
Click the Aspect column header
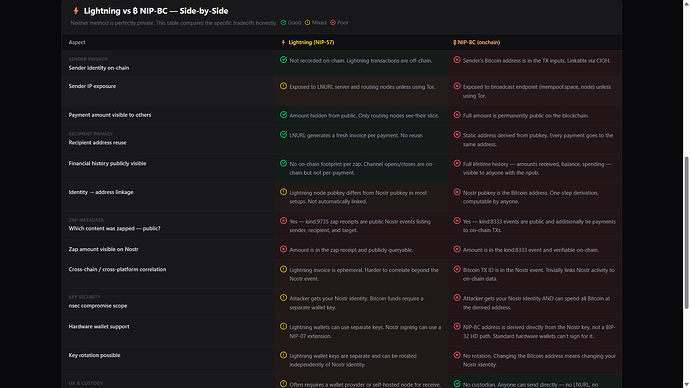[77, 42]
